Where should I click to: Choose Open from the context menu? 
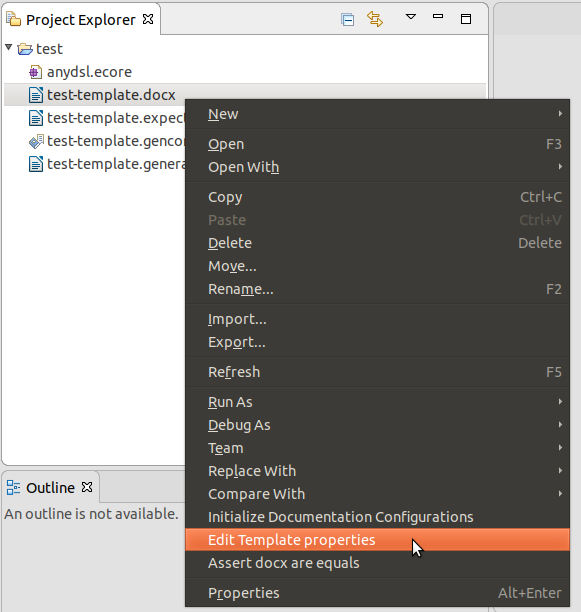(x=377, y=144)
